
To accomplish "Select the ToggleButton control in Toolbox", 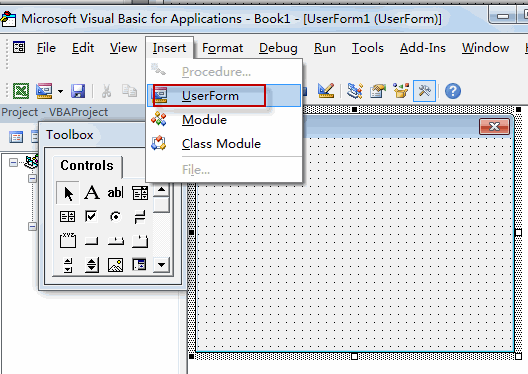I will tap(140, 217).
